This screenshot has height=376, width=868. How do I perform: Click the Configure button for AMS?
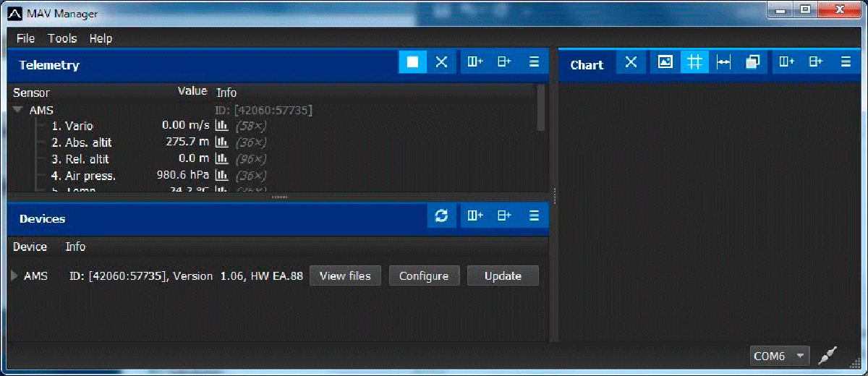tap(423, 275)
